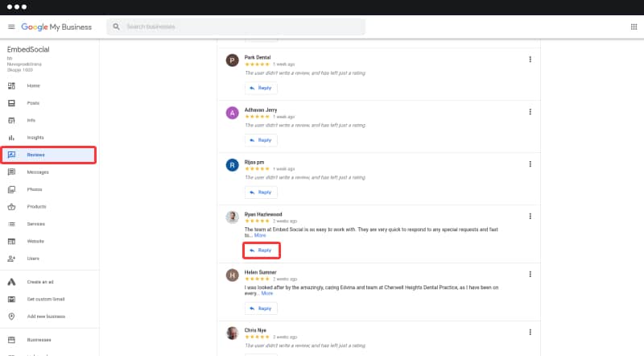
Task: Click the Reviews sidebar icon
Action: click(11, 155)
